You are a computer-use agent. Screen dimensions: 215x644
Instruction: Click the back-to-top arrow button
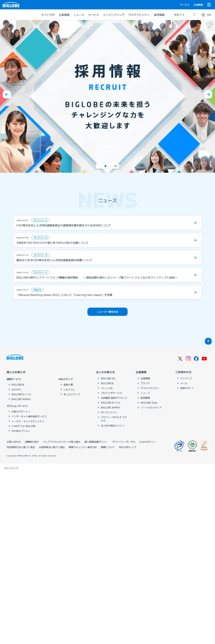208,341
